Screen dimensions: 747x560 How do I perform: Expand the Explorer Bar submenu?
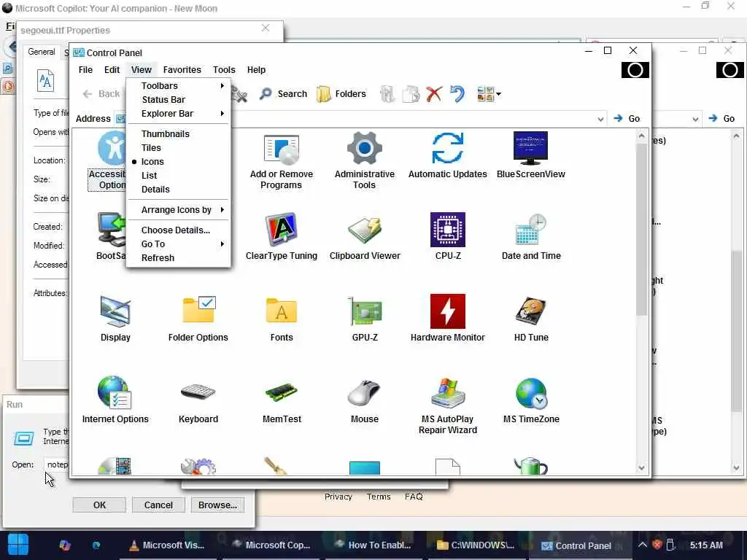tap(178, 113)
